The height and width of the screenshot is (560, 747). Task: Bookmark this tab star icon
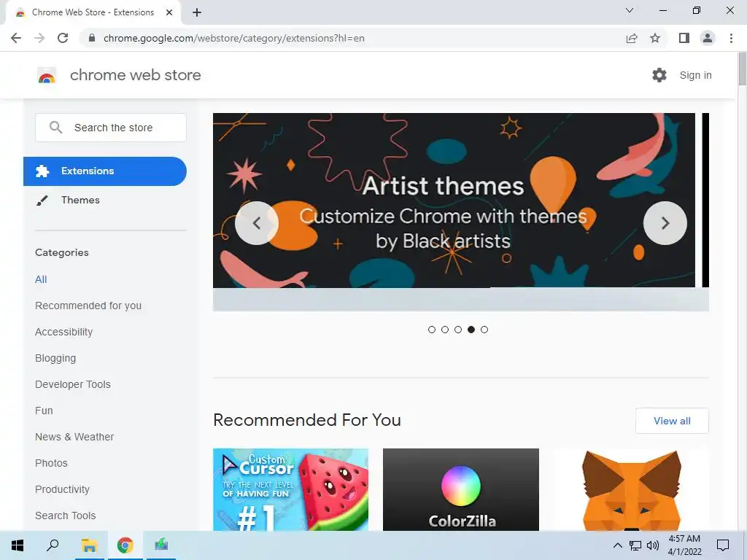[655, 38]
